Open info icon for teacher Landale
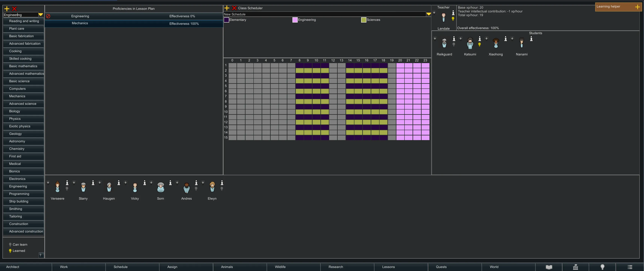Image resolution: width=644 pixels, height=271 pixels. 453,13
